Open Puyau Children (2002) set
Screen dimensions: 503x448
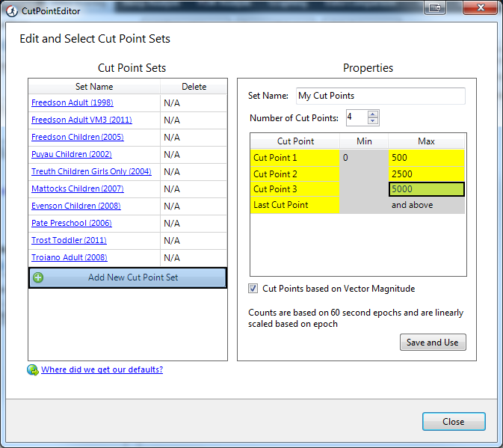tap(71, 154)
